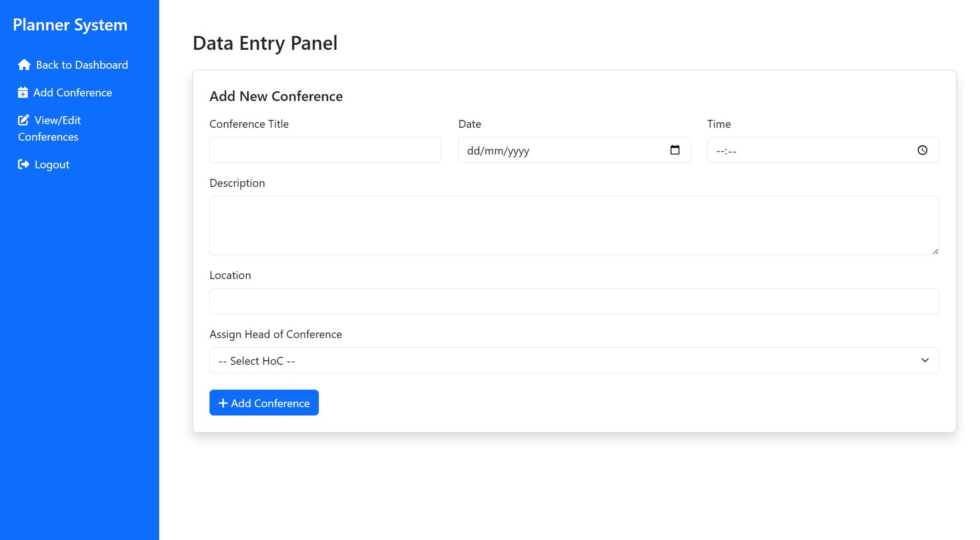Focus the Description text area
The width and height of the screenshot is (980, 540).
(x=574, y=225)
